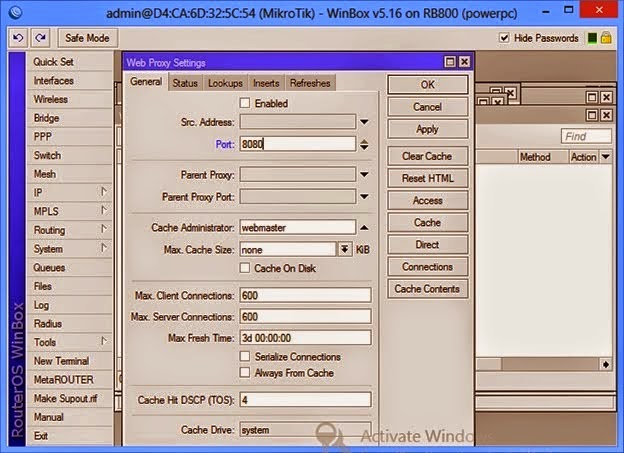The height and width of the screenshot is (453, 624).
Task: Switch to the Inserts tab
Action: point(266,83)
